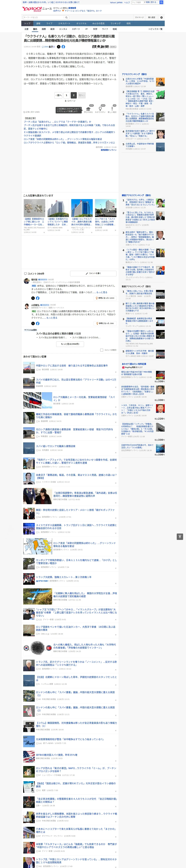This screenshot has width=186, height=868.
Task: Share 稲村悠's comment on X
Action: 33,298
